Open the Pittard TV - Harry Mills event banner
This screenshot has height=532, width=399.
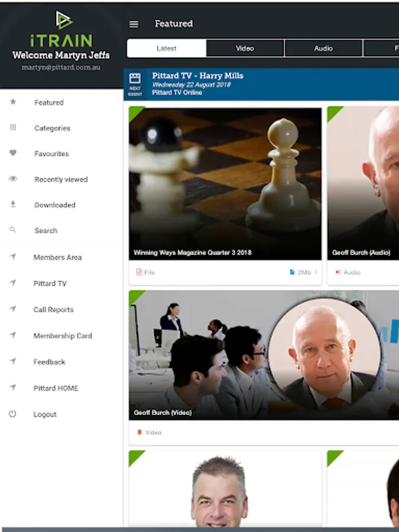tap(261, 84)
